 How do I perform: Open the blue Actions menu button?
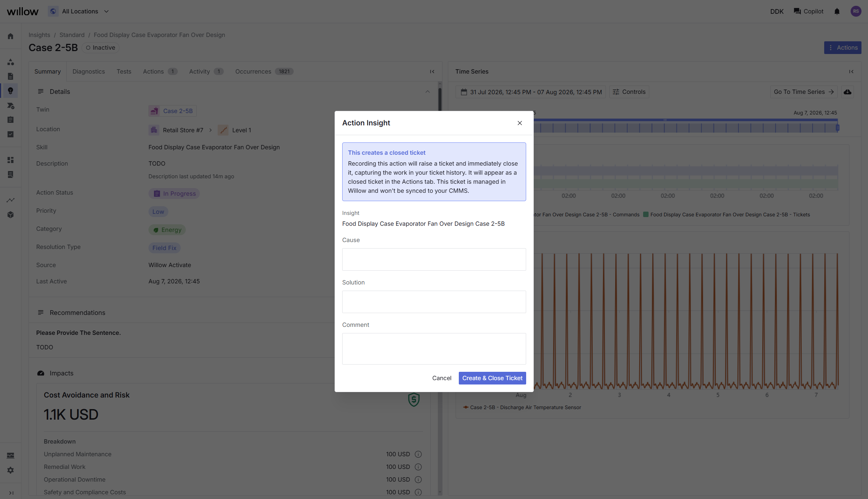pos(842,47)
